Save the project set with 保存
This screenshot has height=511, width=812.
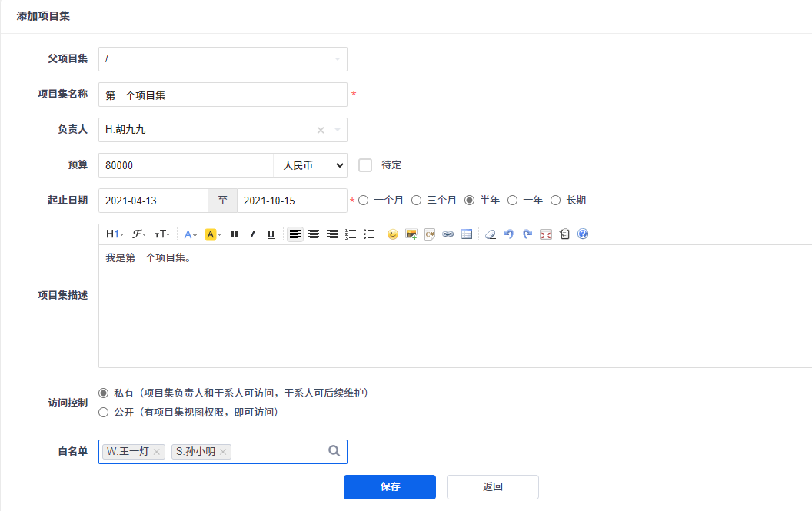pos(389,487)
